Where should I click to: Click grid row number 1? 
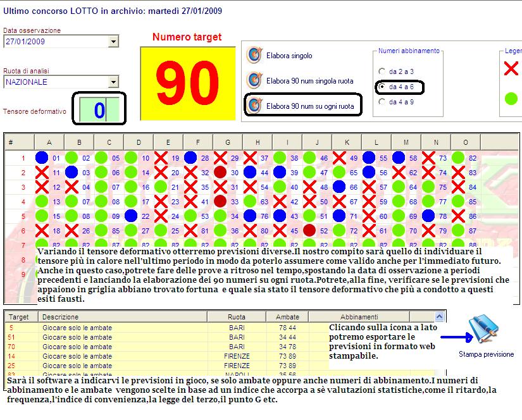coord(23,158)
